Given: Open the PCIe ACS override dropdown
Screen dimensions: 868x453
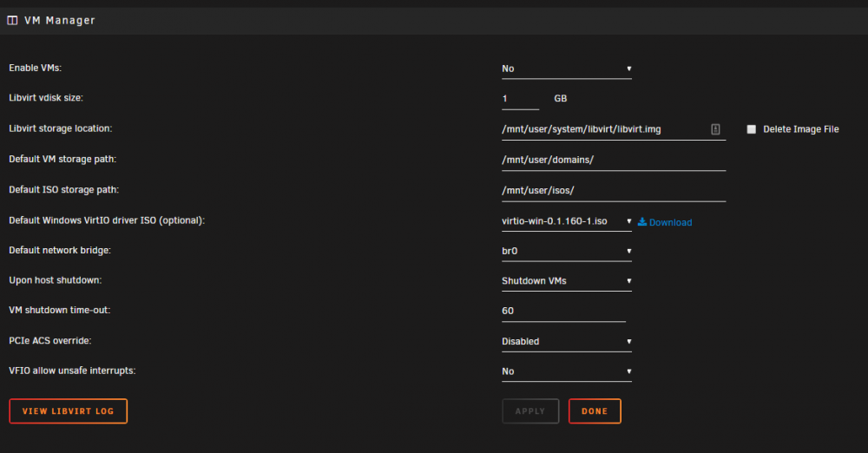Looking at the screenshot, I should pos(566,341).
